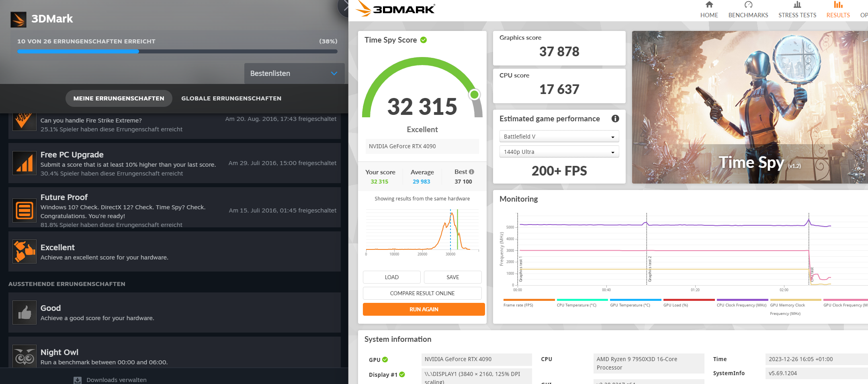The width and height of the screenshot is (868, 384).
Task: Click the Graphics score value 37 878
Action: tap(559, 51)
